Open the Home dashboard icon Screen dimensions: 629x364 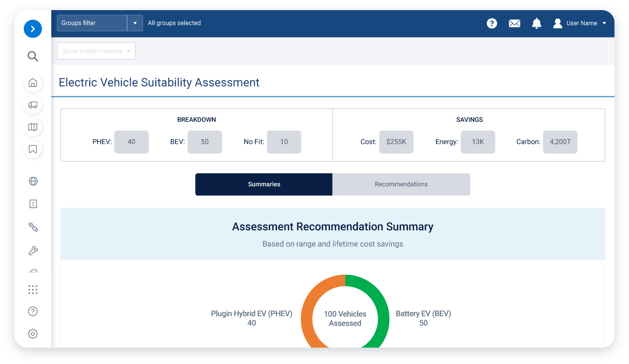(33, 83)
